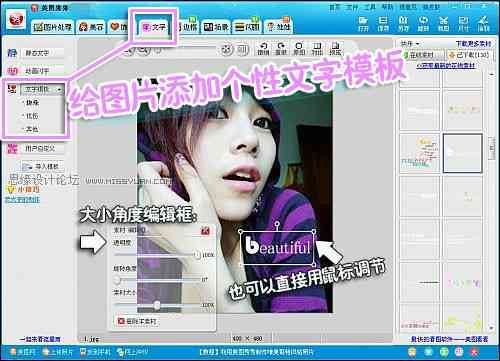Click the 保存 save icon in top toolbar
Screen dimensions: 500x361
point(383,24)
